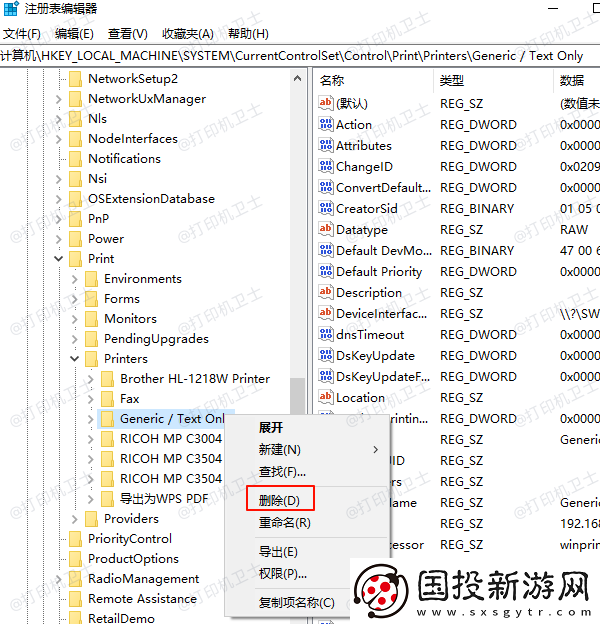Expand the Providers key
This screenshot has width=600, height=624.
coord(75,519)
